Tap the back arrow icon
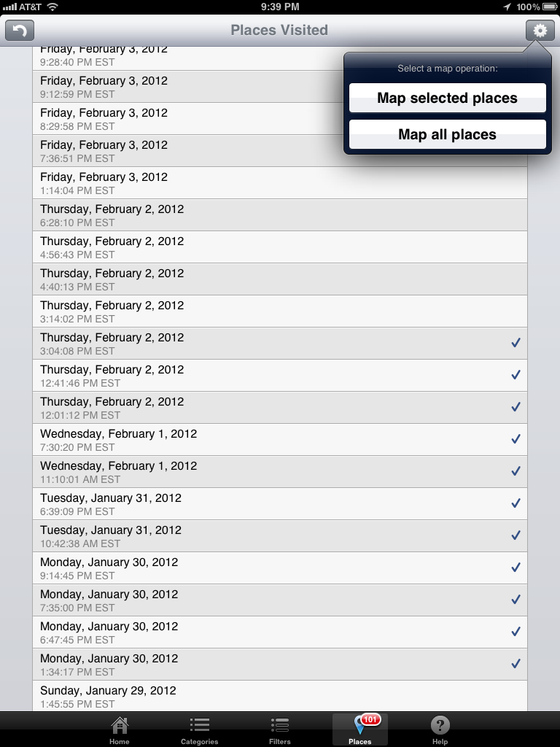Screen dimensions: 560x747 point(20,31)
